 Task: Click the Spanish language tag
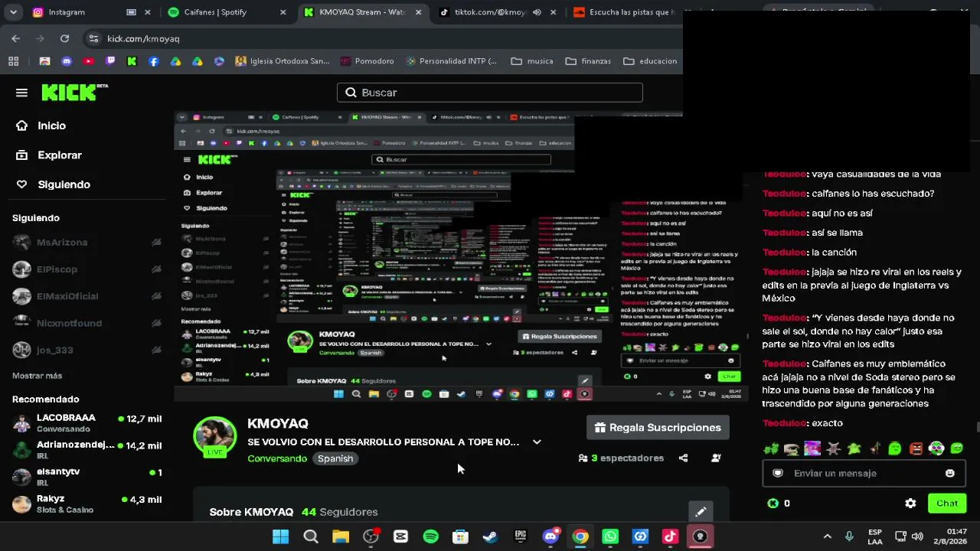tap(335, 458)
